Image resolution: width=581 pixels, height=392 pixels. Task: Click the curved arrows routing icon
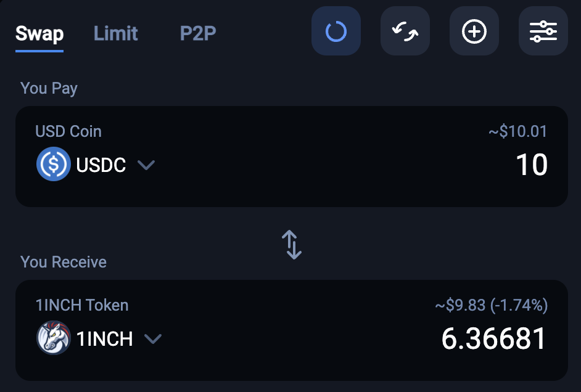(405, 31)
